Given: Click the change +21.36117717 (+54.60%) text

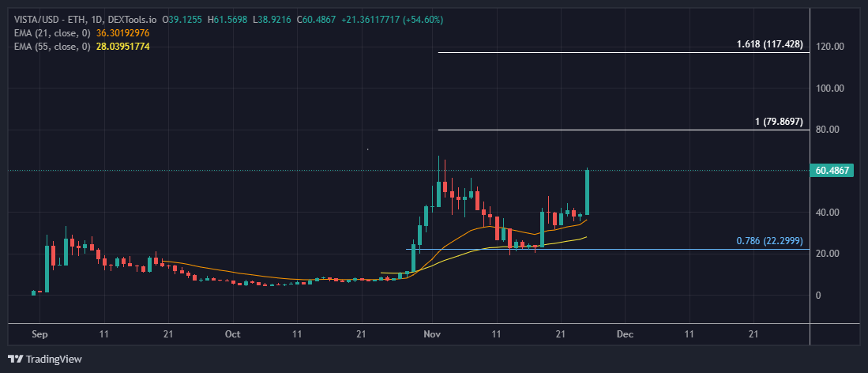Looking at the screenshot, I should [x=392, y=20].
